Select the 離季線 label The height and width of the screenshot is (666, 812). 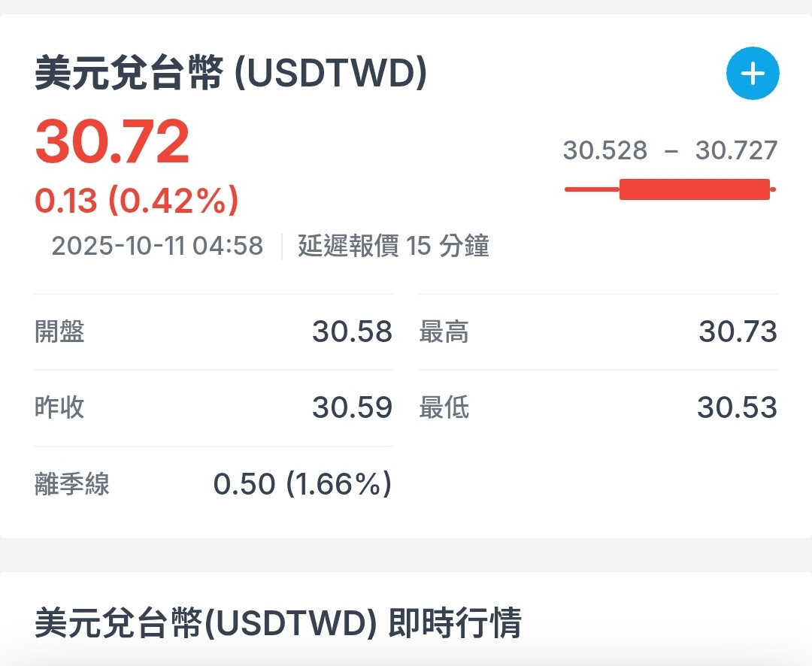pyautogui.click(x=72, y=484)
